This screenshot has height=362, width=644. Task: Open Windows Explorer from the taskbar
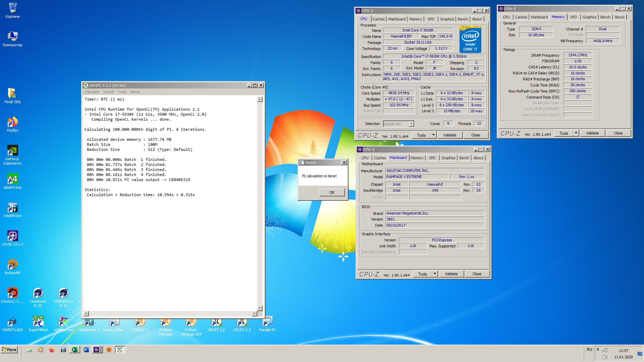coord(29,350)
